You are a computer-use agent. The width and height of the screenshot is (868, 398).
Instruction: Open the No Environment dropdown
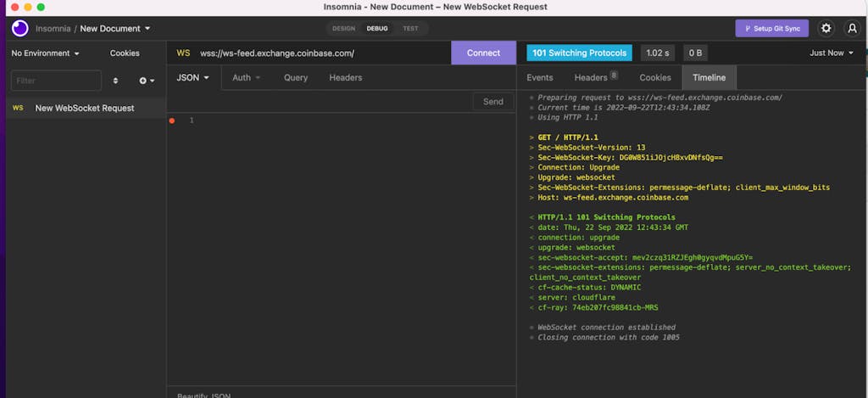(x=46, y=53)
